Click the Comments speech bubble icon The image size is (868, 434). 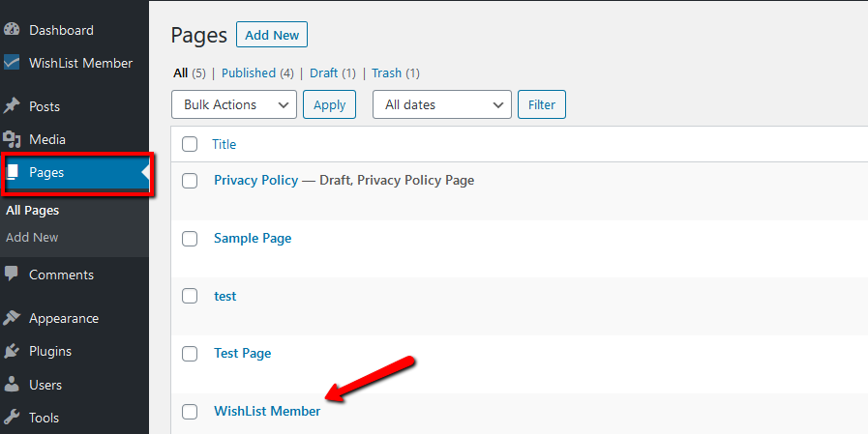click(12, 275)
